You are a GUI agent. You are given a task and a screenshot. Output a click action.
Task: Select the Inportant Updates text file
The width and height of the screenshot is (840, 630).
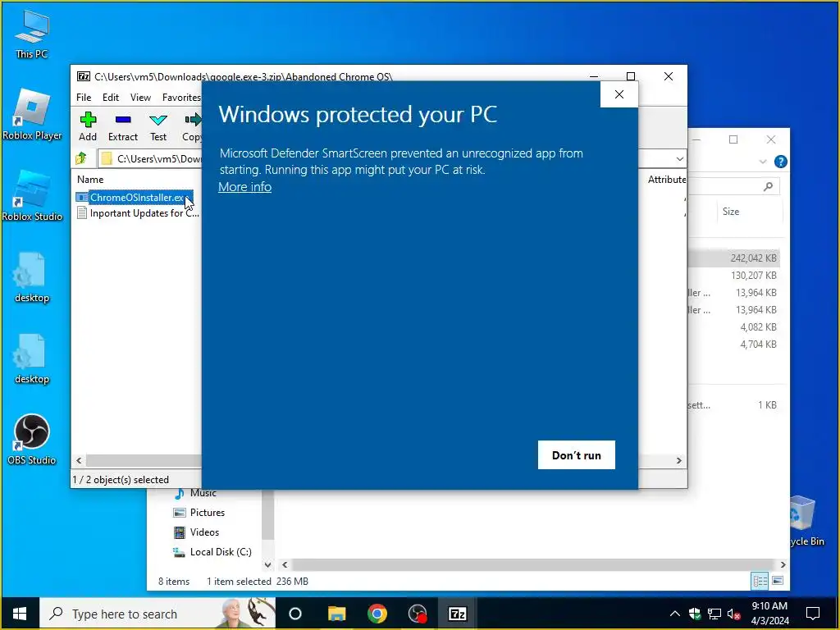[138, 213]
